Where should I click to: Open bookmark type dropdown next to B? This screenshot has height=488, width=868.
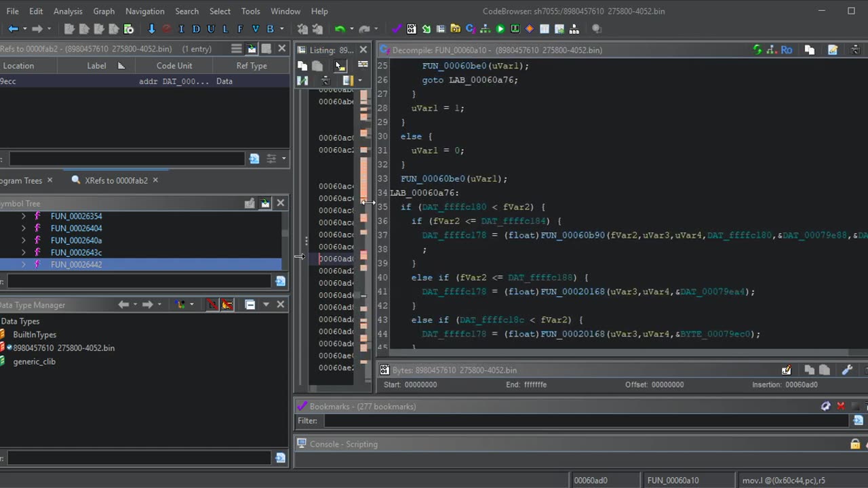coord(281,28)
